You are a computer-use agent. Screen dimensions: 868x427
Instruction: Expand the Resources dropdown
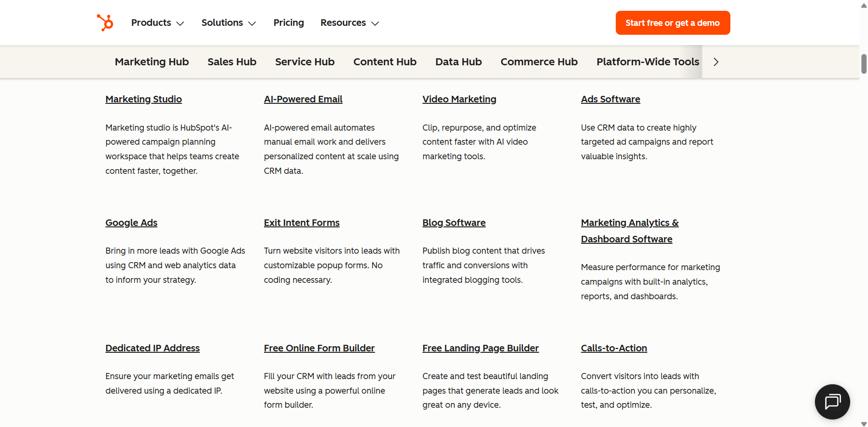point(349,23)
